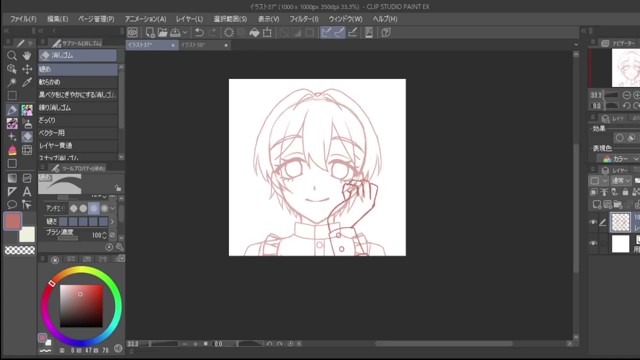Click the Navigator canvas thumbnail
Screen dimensions: 640x360
click(626, 68)
